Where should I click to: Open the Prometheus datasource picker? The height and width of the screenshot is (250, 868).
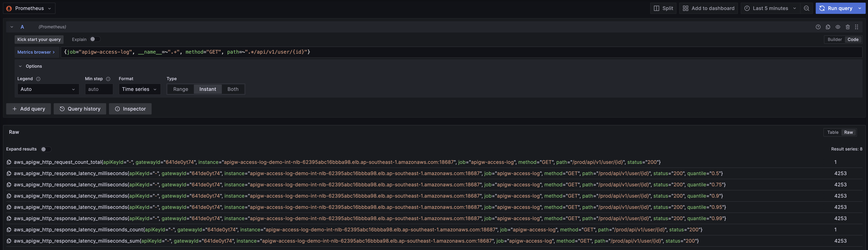coord(29,8)
